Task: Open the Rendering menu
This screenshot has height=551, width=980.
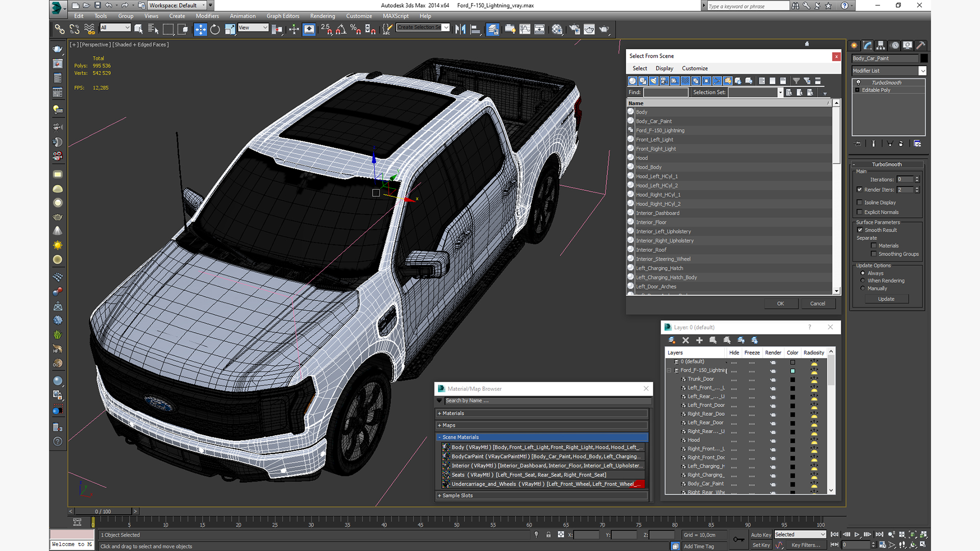Action: click(x=323, y=16)
